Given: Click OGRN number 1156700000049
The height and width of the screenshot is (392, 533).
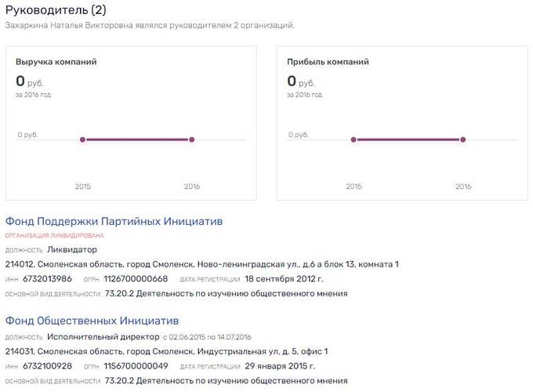Looking at the screenshot, I should tap(136, 366).
